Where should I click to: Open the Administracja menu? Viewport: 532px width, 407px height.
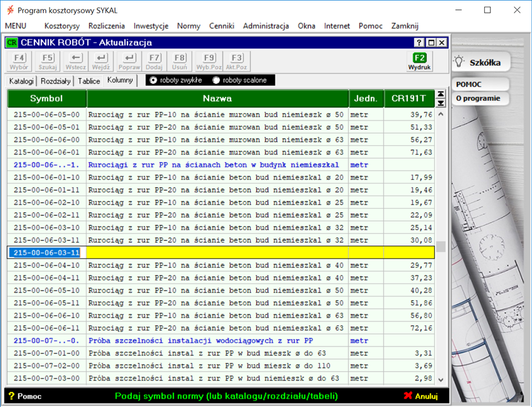pyautogui.click(x=266, y=26)
